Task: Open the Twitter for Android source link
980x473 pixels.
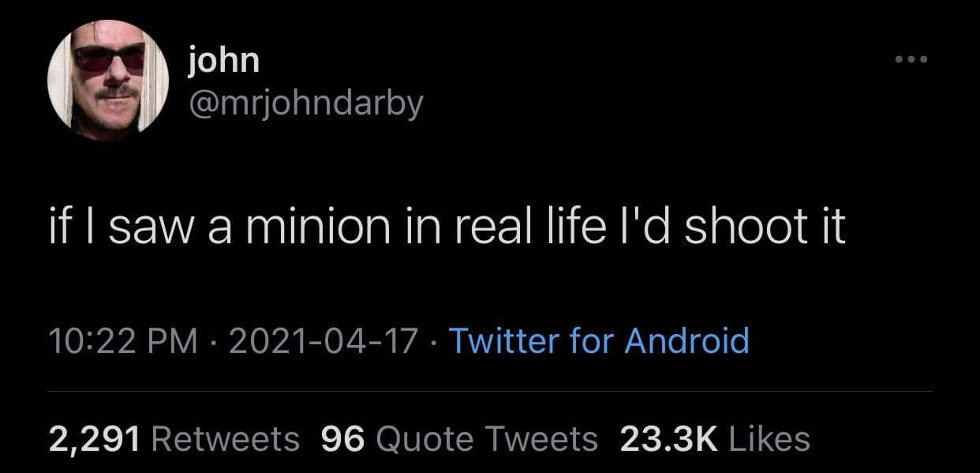Action: pyautogui.click(x=598, y=342)
